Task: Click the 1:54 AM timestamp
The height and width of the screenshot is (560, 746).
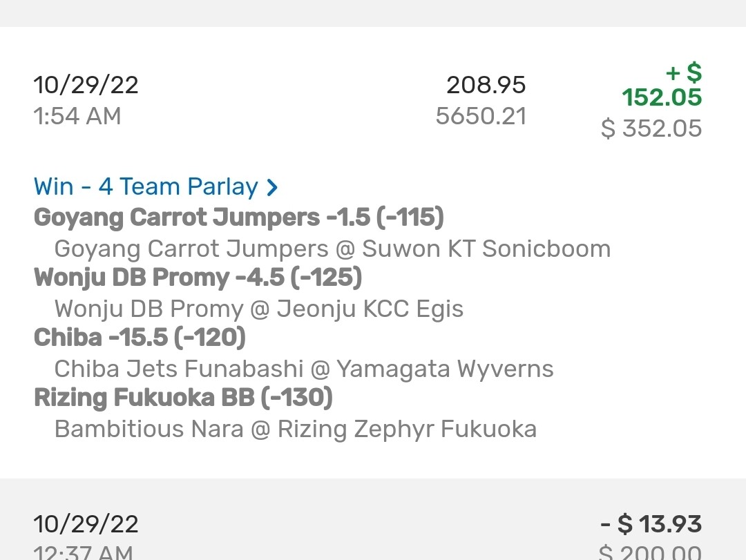Action: tap(77, 116)
